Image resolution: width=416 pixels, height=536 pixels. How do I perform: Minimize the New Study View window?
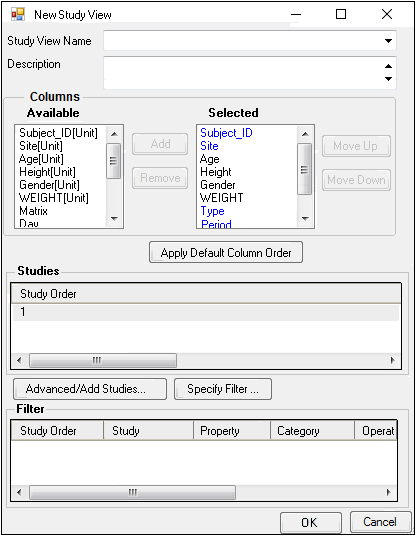click(296, 15)
